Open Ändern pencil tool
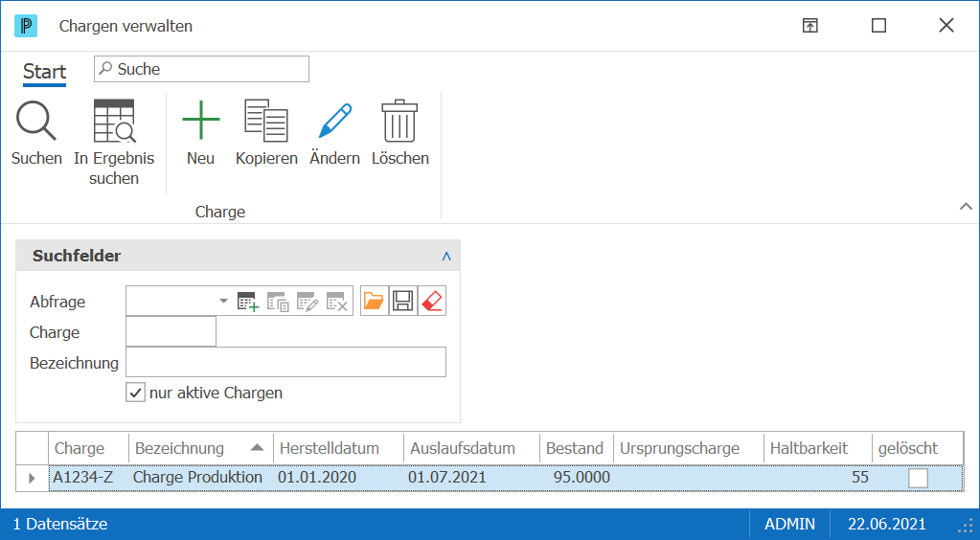This screenshot has width=980, height=540. pos(335,121)
